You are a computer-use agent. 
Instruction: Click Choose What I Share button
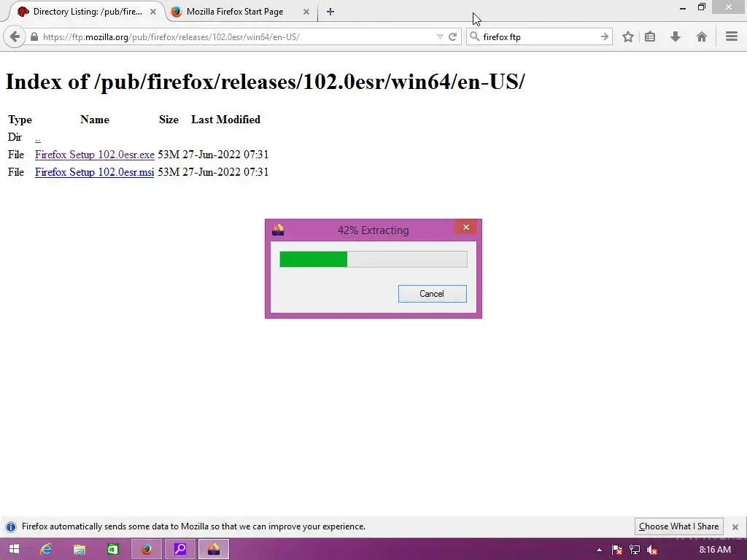678,526
